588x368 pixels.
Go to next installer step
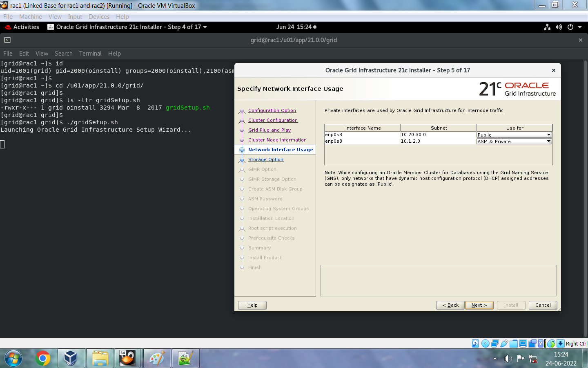[x=479, y=305]
